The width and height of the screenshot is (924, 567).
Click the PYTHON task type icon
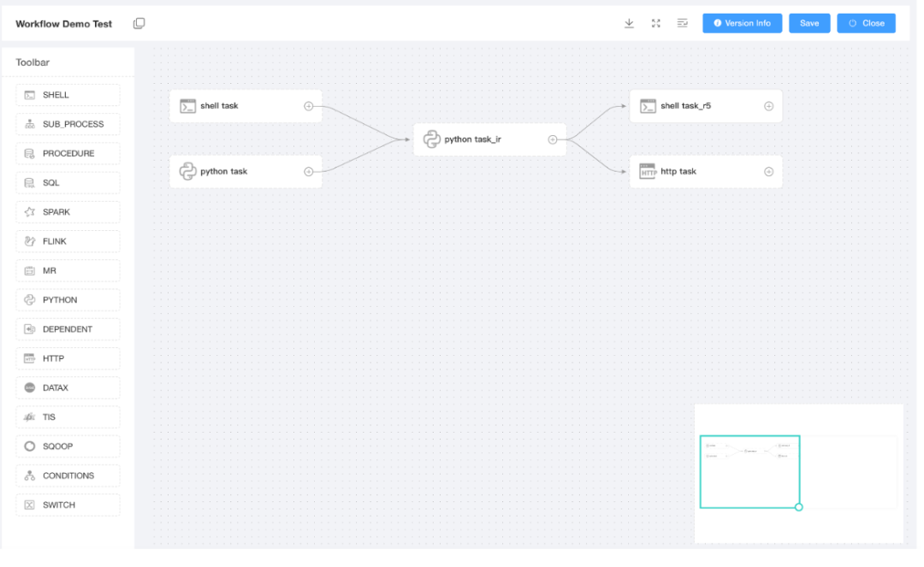click(x=30, y=300)
